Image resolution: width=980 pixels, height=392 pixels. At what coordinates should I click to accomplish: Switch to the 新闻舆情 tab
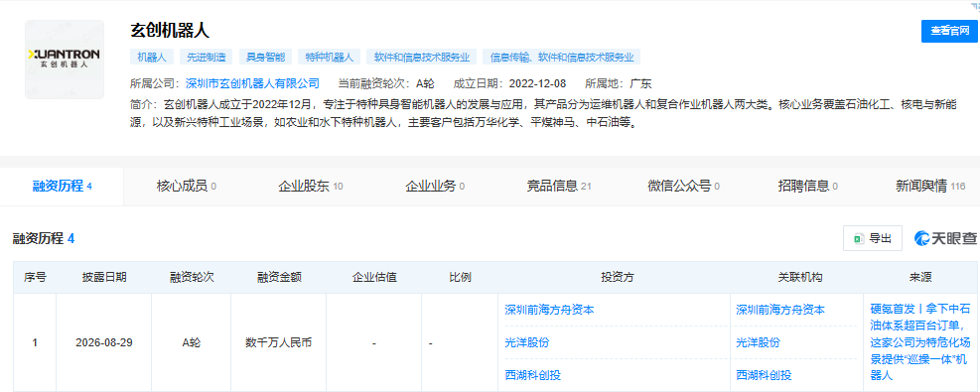point(930,186)
